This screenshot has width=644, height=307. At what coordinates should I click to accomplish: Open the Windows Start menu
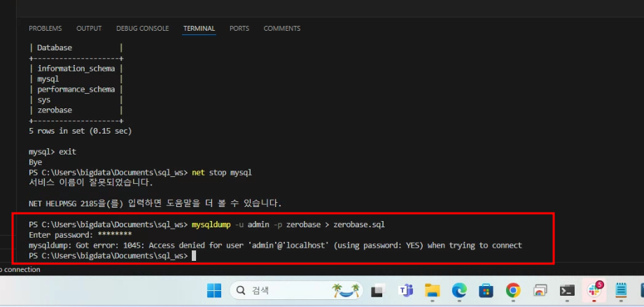point(214,291)
